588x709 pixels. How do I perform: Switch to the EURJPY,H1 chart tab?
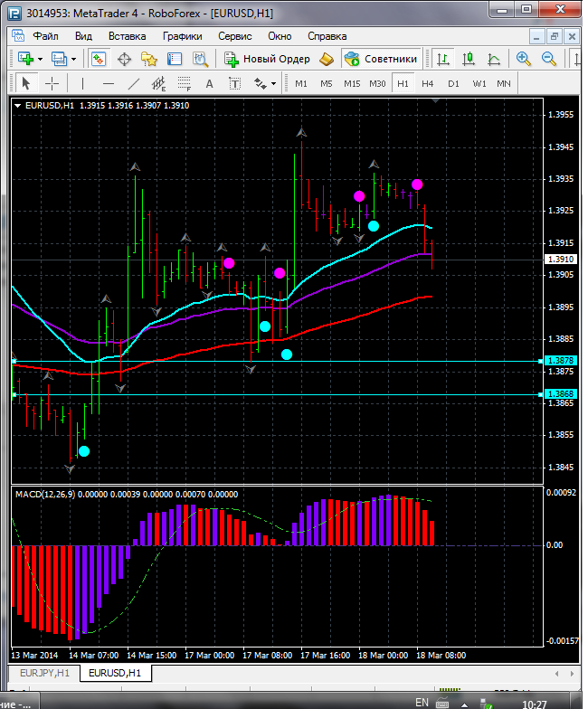click(x=44, y=673)
